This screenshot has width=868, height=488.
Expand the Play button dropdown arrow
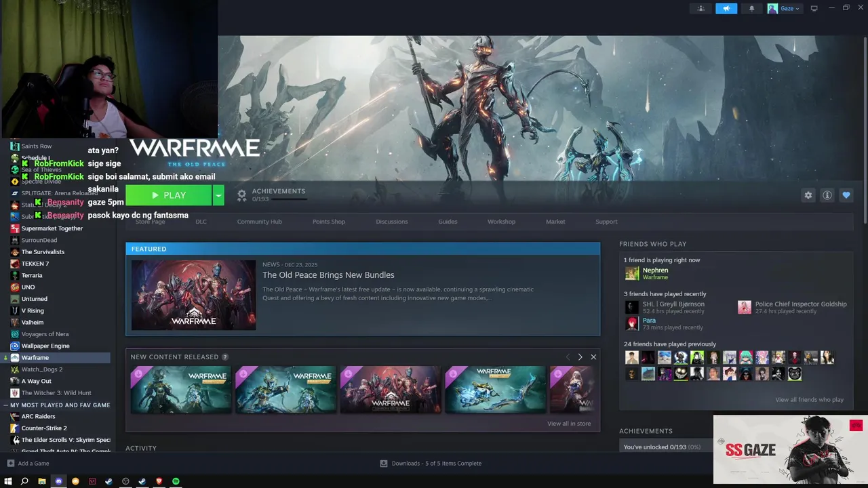click(218, 195)
